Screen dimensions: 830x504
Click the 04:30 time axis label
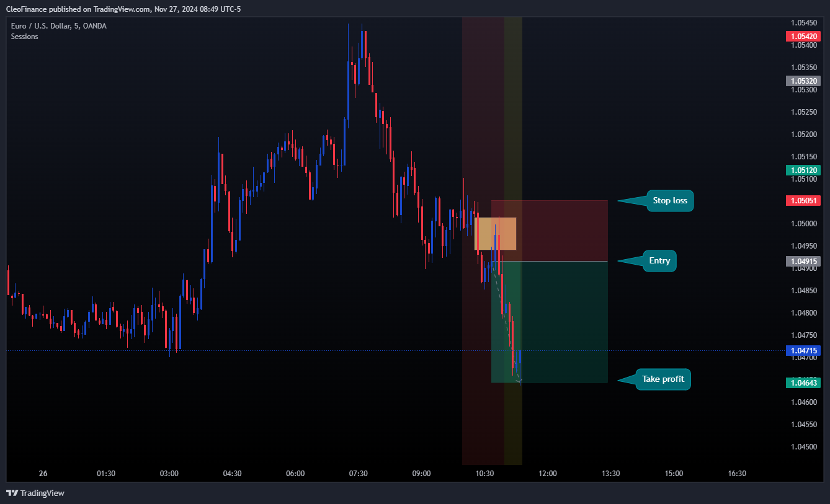tap(232, 474)
